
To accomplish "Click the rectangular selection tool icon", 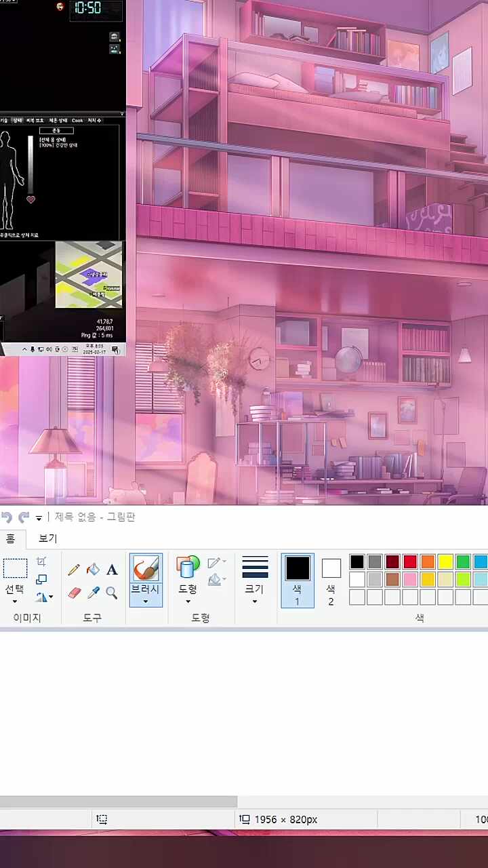I will [x=15, y=568].
